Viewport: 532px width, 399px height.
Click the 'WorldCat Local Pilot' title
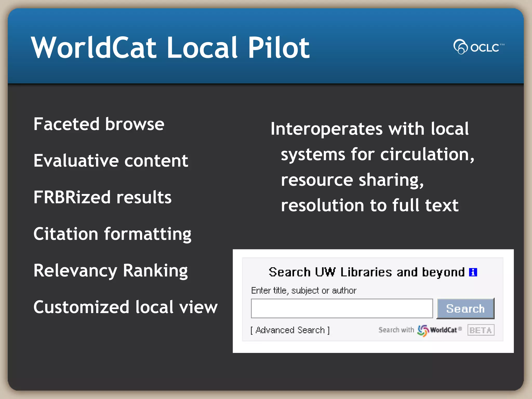pos(170,48)
